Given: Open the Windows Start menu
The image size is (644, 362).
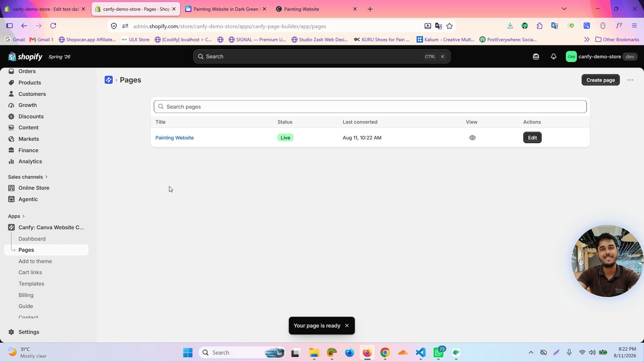Looking at the screenshot, I should pos(188,353).
